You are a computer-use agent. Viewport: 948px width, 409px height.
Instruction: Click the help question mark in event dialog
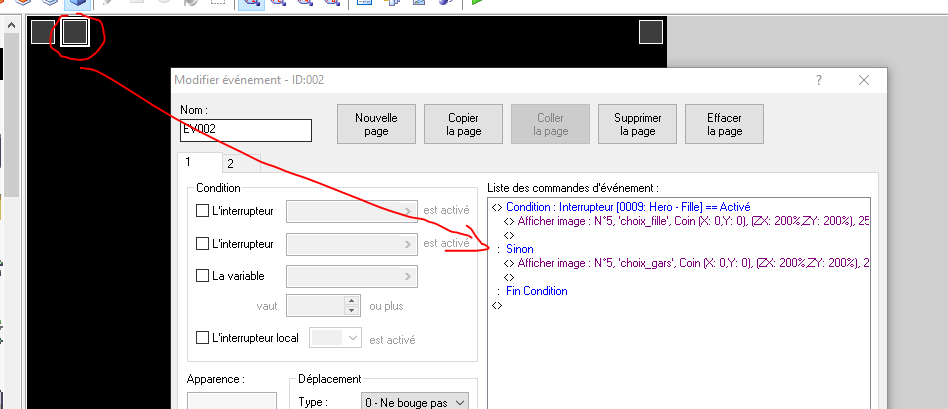click(819, 80)
